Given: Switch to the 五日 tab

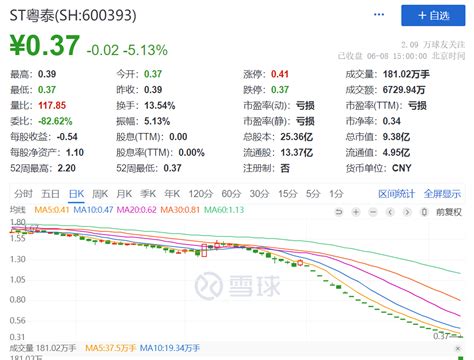Looking at the screenshot, I should [x=50, y=194].
